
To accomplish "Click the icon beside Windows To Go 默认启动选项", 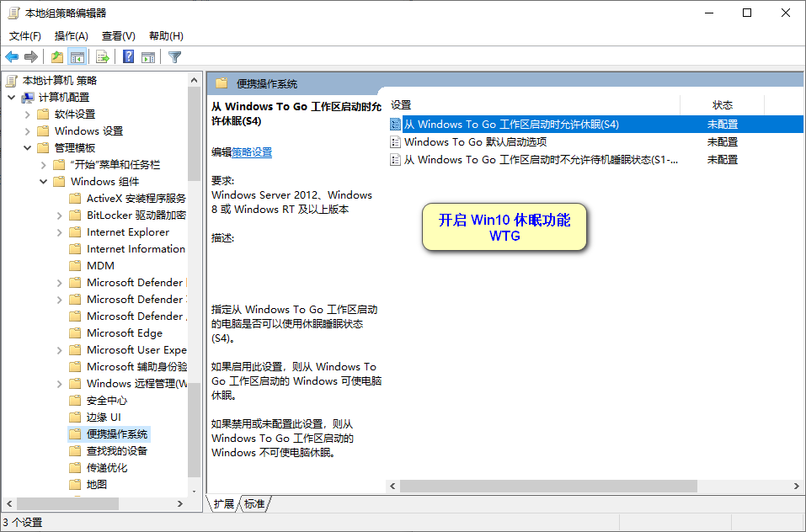I will pyautogui.click(x=395, y=141).
